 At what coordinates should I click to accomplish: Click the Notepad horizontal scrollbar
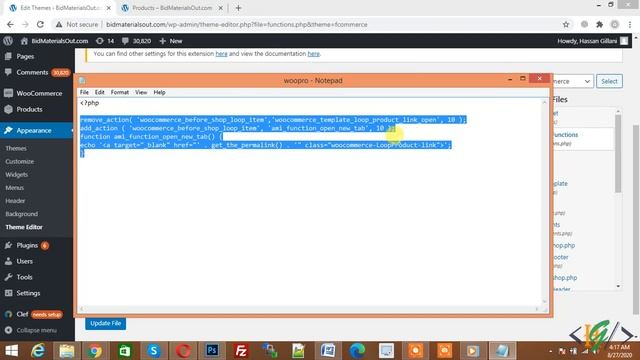click(310, 309)
